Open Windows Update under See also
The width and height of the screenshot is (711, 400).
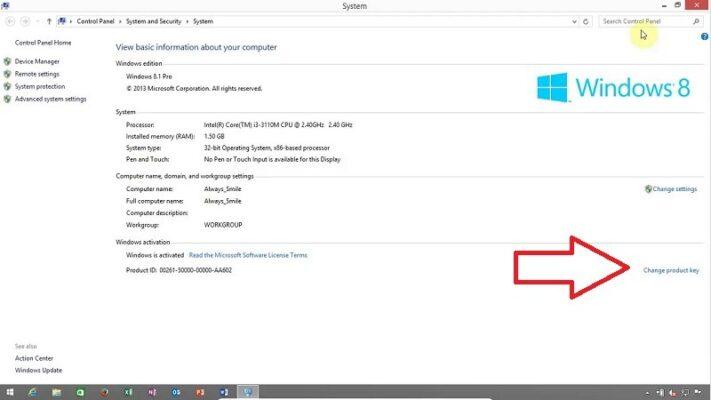(x=38, y=370)
